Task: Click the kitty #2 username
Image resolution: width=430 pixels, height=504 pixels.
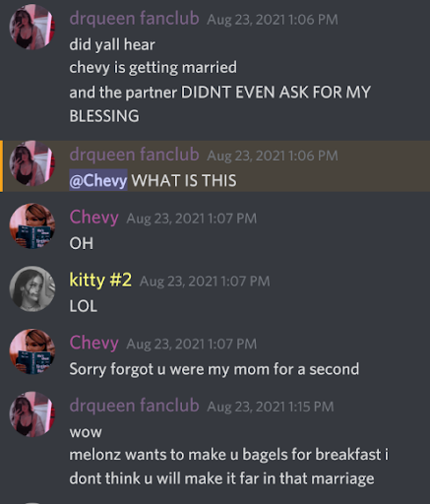Action: (x=100, y=280)
